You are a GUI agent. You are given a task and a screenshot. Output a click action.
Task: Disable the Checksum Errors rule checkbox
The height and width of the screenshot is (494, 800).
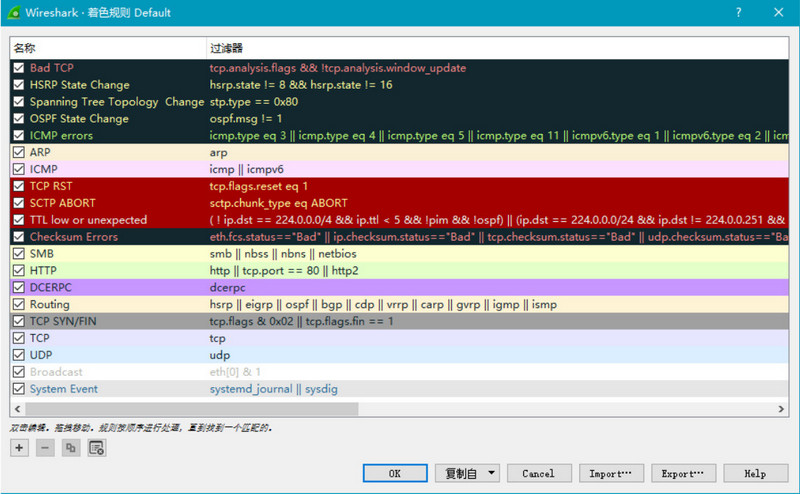(x=19, y=237)
